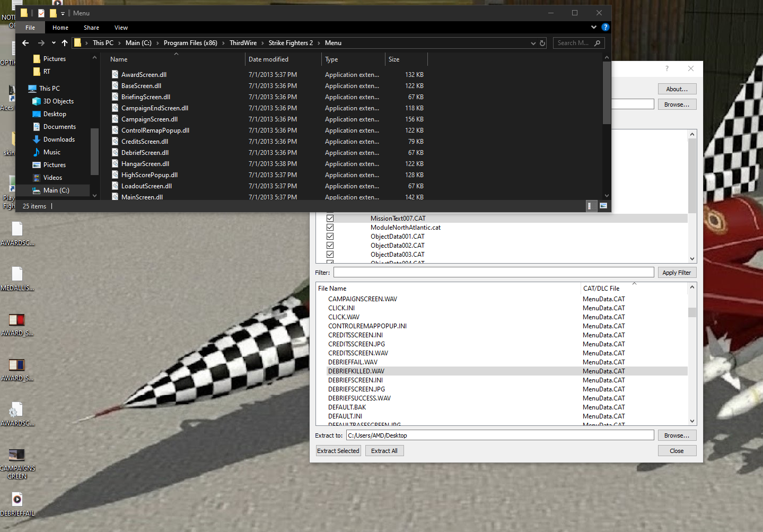
Task: Click the blue Help question mark icon
Action: [x=605, y=27]
